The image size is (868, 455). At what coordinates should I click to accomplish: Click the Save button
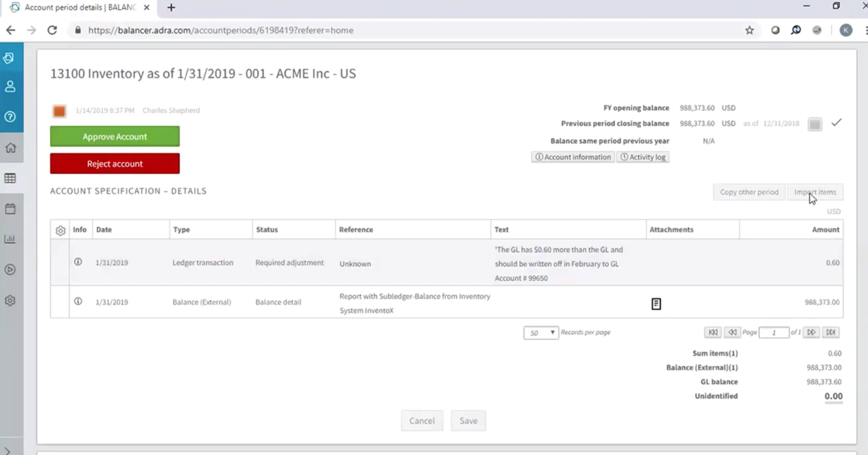pyautogui.click(x=468, y=421)
